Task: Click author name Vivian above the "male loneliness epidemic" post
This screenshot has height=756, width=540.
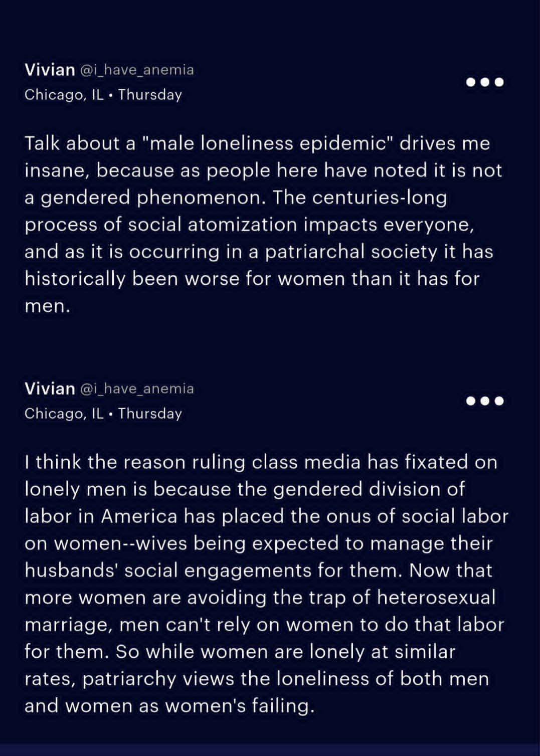Action: point(50,70)
